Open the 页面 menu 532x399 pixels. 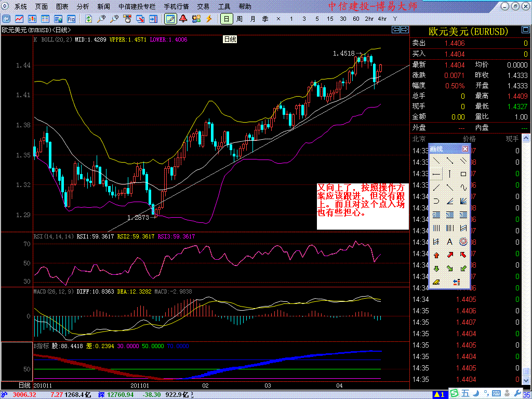(x=42, y=6)
